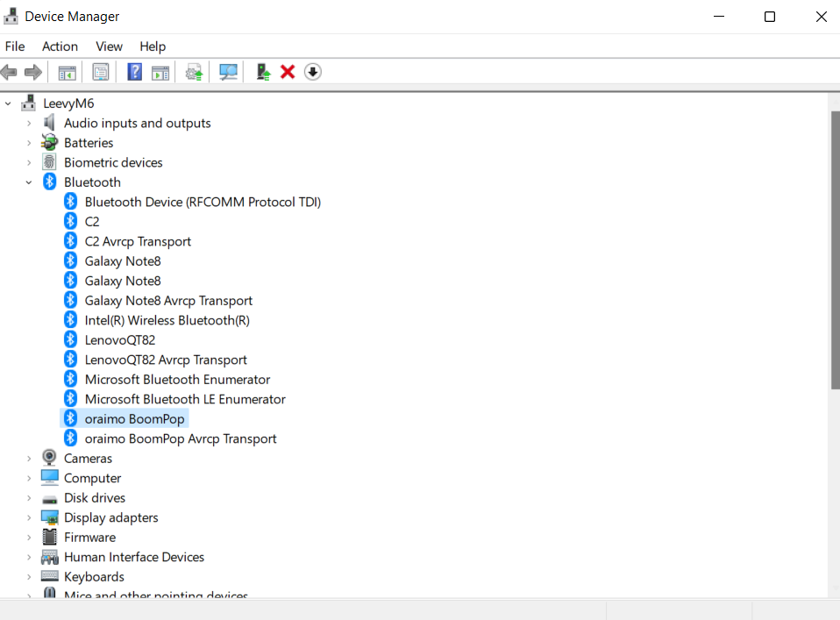The height and width of the screenshot is (620, 840).
Task: Open the File menu
Action: 15,46
